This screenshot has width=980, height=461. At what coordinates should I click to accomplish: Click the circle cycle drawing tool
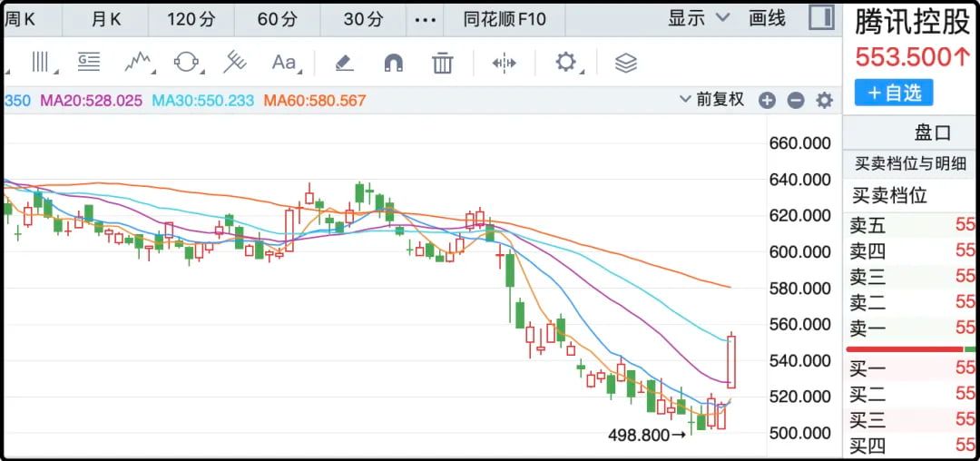pos(186,63)
